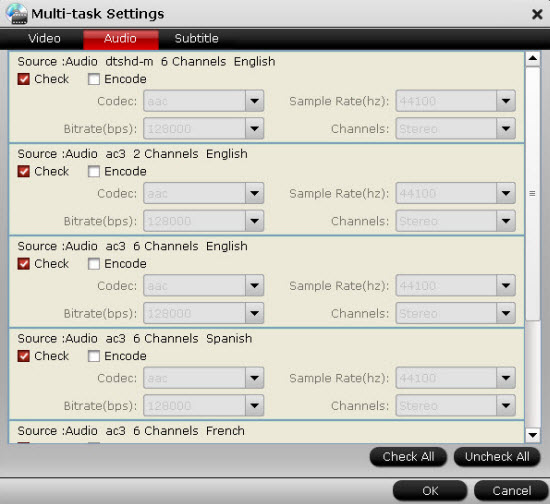Click the scrollbar down arrow
Viewport: 550px width, 504px height.
coord(532,435)
